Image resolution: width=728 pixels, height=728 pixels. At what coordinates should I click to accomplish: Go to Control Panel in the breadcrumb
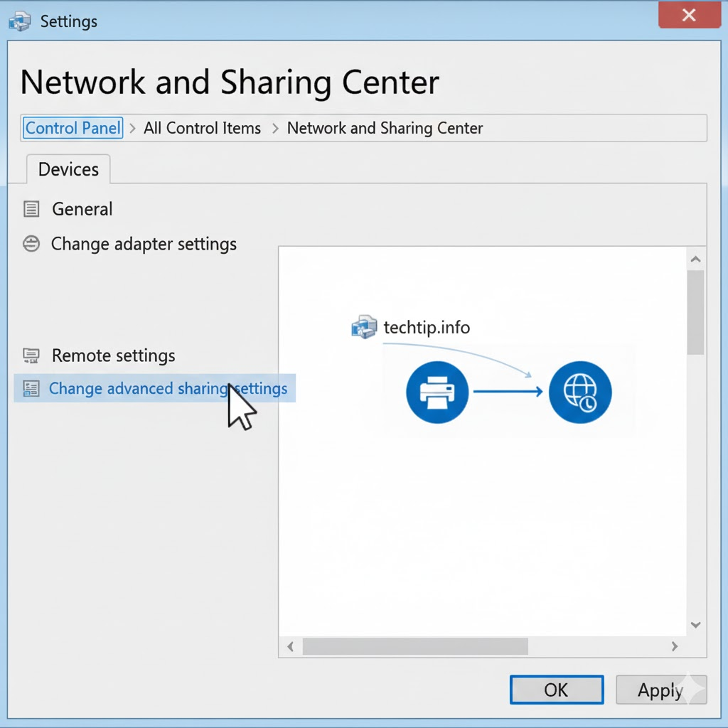click(x=73, y=129)
